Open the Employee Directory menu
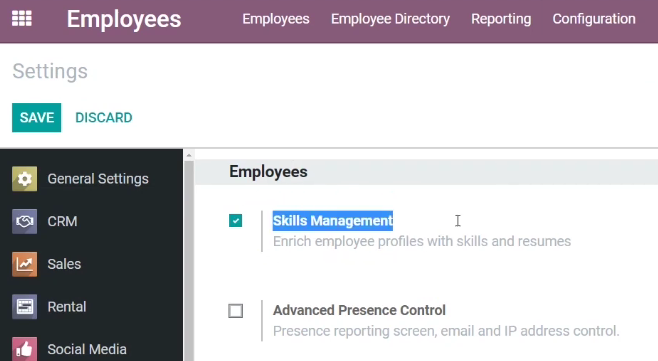Screen dimensions: 658x361 coord(390,19)
